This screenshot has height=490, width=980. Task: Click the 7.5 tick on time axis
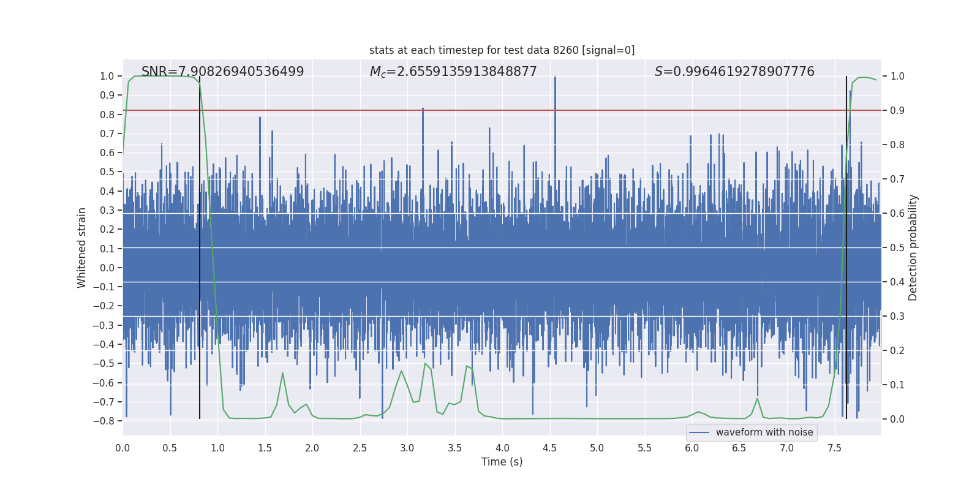point(834,448)
